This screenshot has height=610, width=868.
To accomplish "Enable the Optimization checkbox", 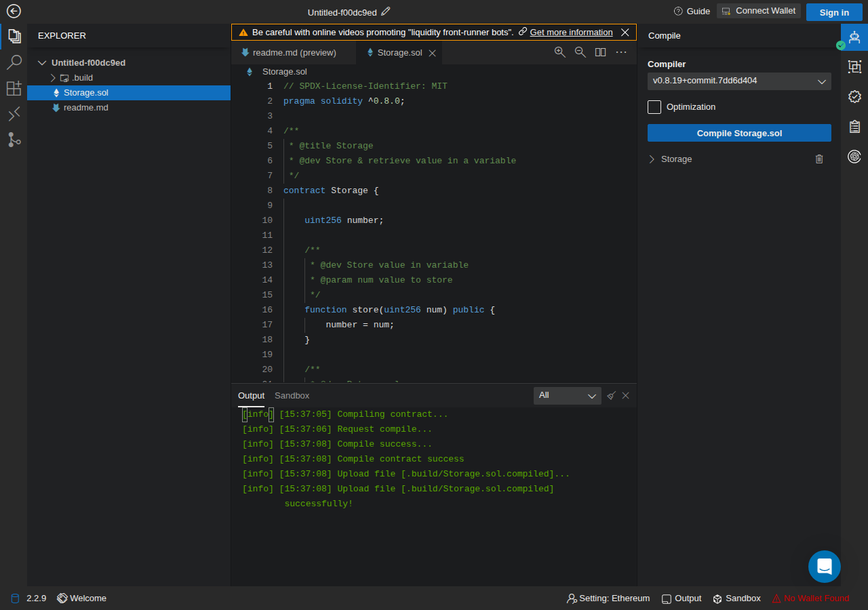I will point(654,107).
